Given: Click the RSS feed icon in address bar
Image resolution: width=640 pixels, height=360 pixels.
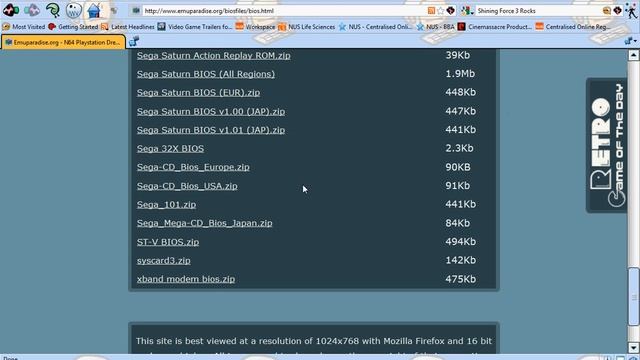Looking at the screenshot, I should [431, 11].
